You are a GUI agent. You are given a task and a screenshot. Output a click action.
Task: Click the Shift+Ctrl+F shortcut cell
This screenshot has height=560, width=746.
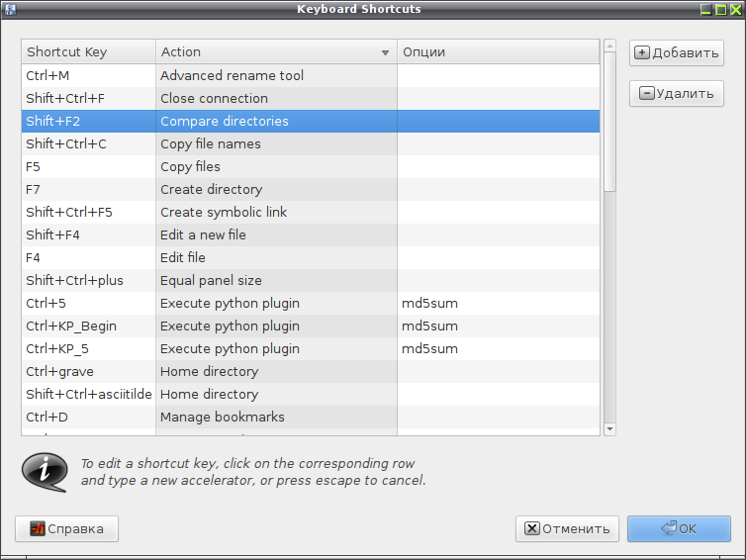click(x=88, y=99)
